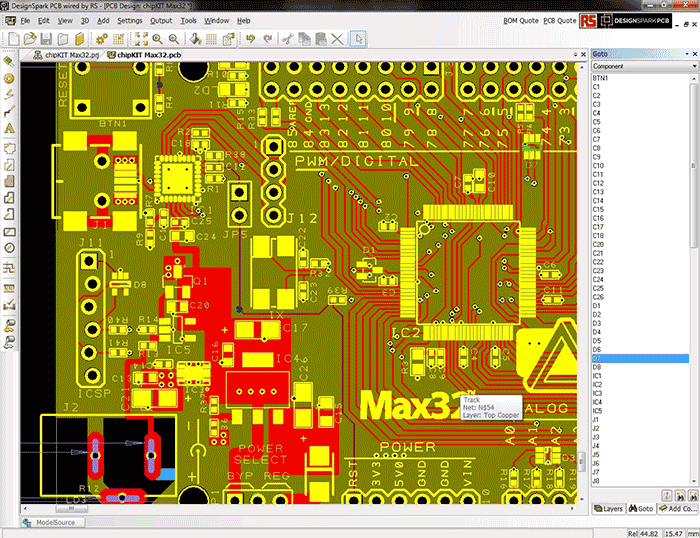Select the Add Pad ring tool
700x538 pixels.
[9, 78]
